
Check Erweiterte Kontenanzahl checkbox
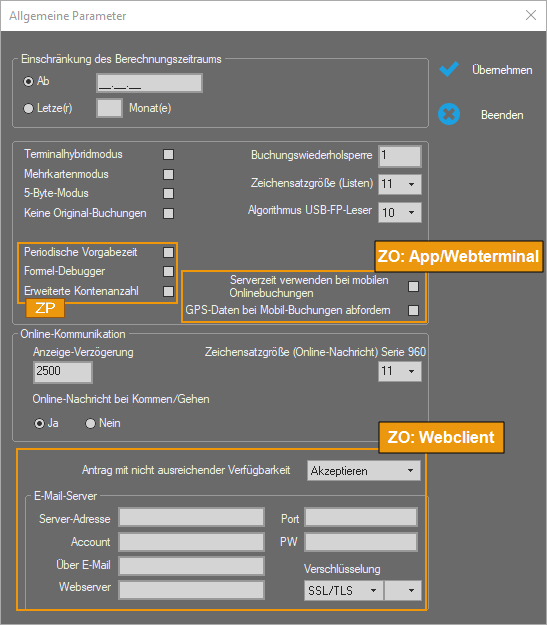tap(168, 291)
